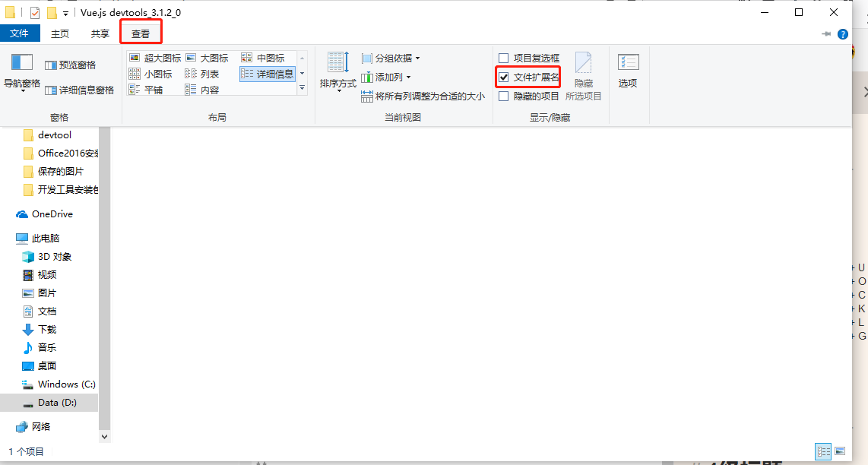Open the Office2016 folder in the sidebar
This screenshot has width=868, height=465.
pos(61,153)
